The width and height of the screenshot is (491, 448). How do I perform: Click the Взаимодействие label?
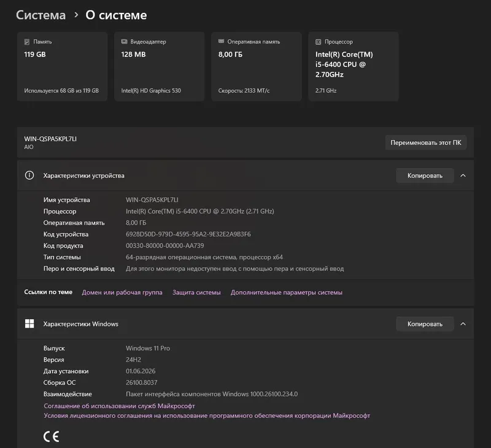(x=68, y=394)
